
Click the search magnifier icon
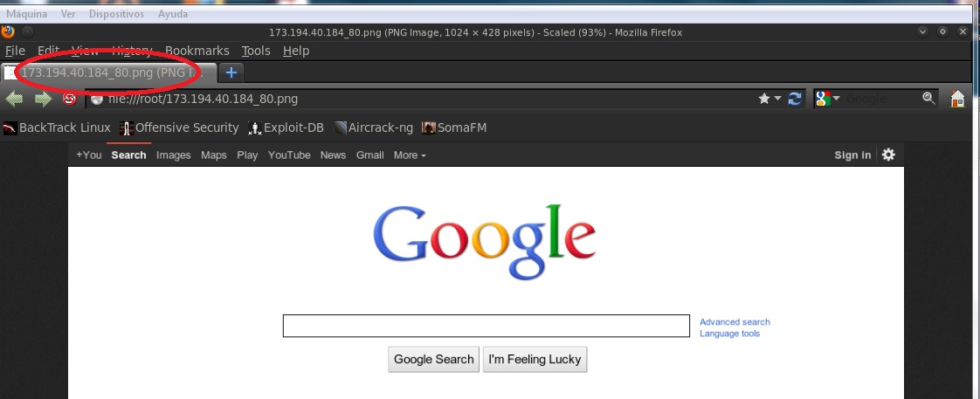pyautogui.click(x=928, y=98)
